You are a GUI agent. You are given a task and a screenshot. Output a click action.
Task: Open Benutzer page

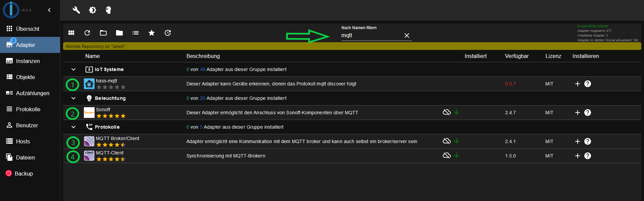[30, 125]
